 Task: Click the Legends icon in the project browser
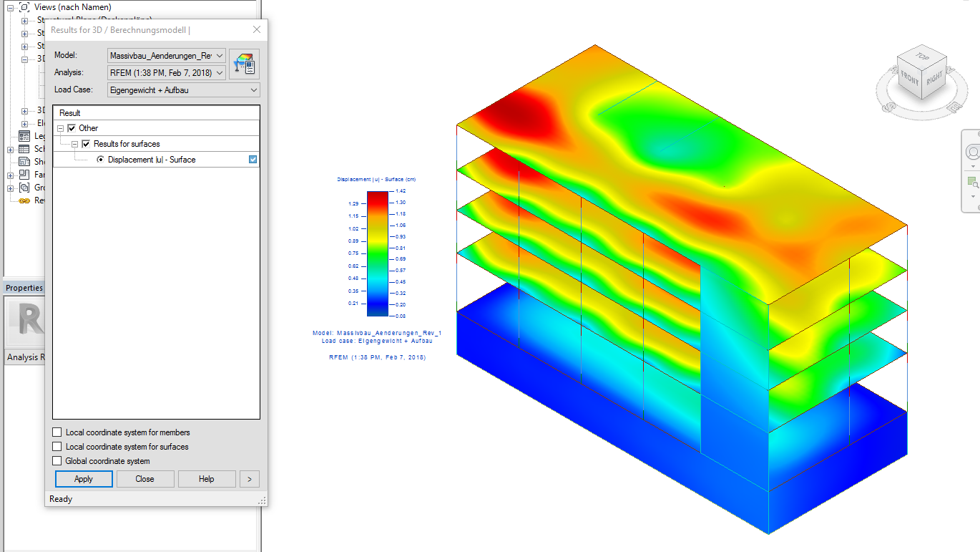click(x=24, y=135)
